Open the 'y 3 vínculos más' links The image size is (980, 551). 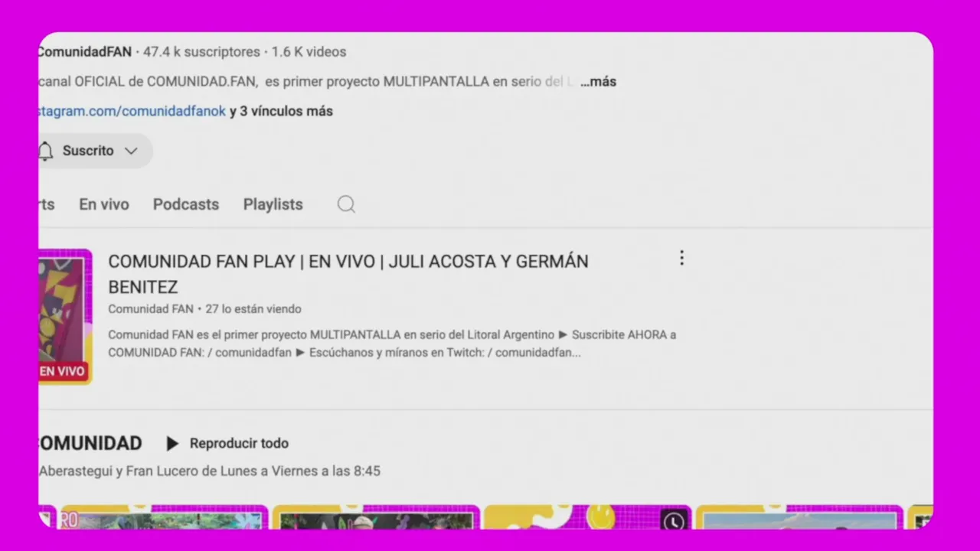click(x=281, y=111)
